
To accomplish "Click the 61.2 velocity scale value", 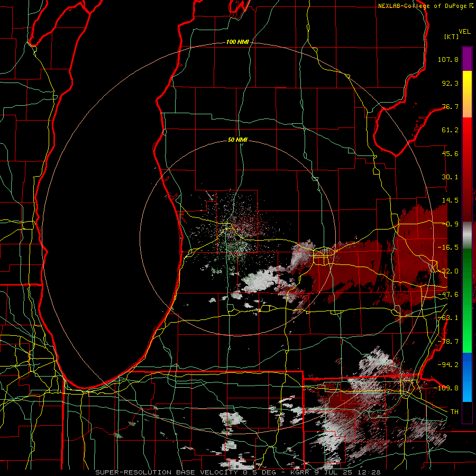I will tap(450, 130).
